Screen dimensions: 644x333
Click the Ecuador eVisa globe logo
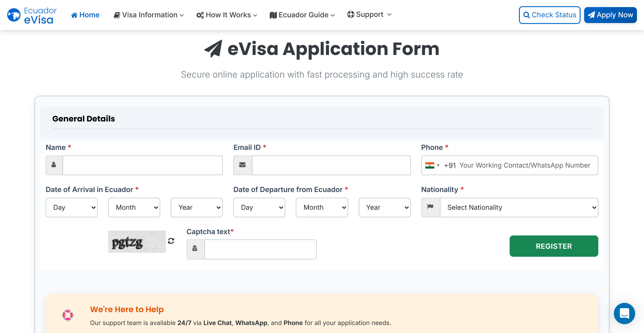point(14,15)
